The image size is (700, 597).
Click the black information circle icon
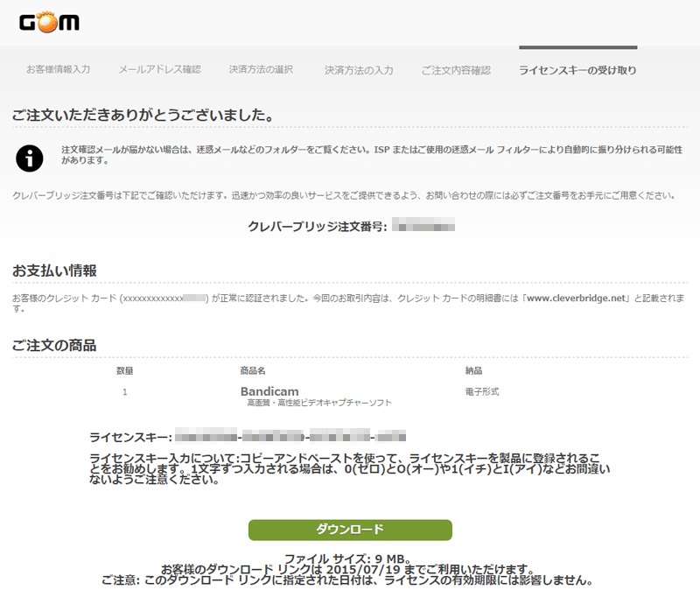pyautogui.click(x=30, y=158)
